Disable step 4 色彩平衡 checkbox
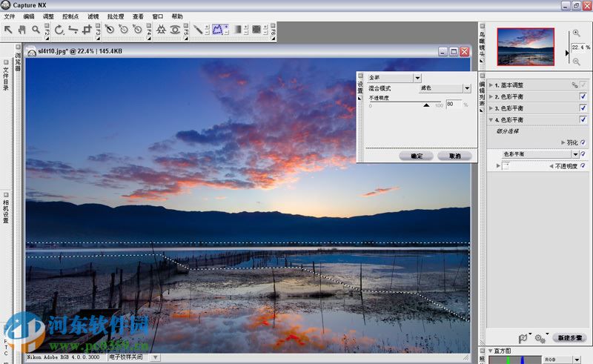 [x=583, y=119]
